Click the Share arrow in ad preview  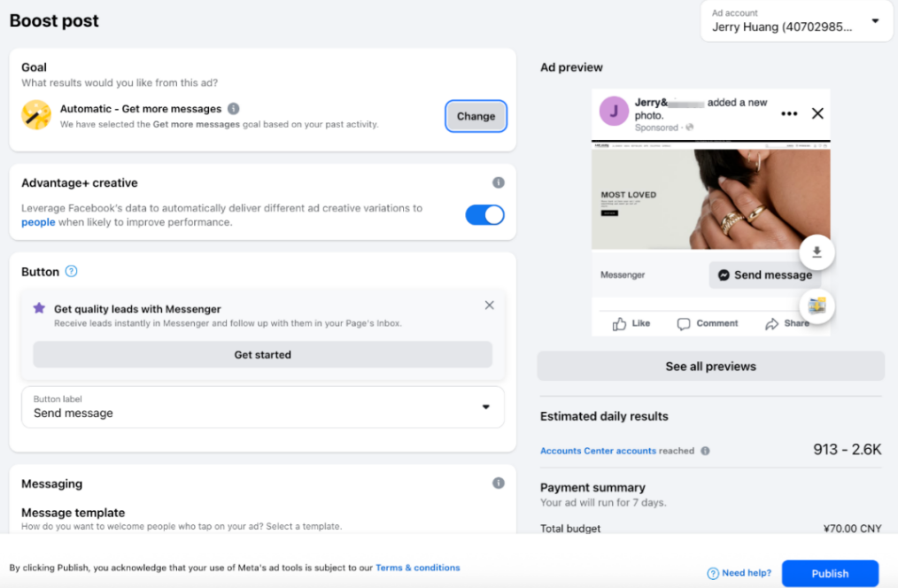(771, 324)
